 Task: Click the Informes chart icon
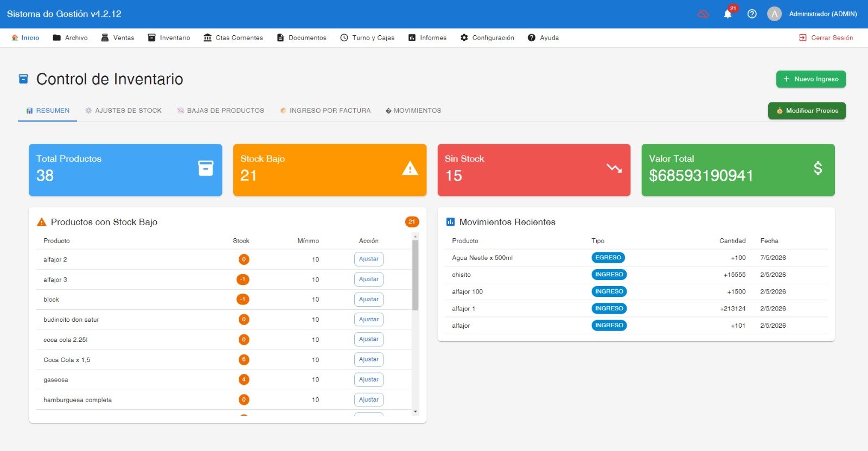coord(412,37)
